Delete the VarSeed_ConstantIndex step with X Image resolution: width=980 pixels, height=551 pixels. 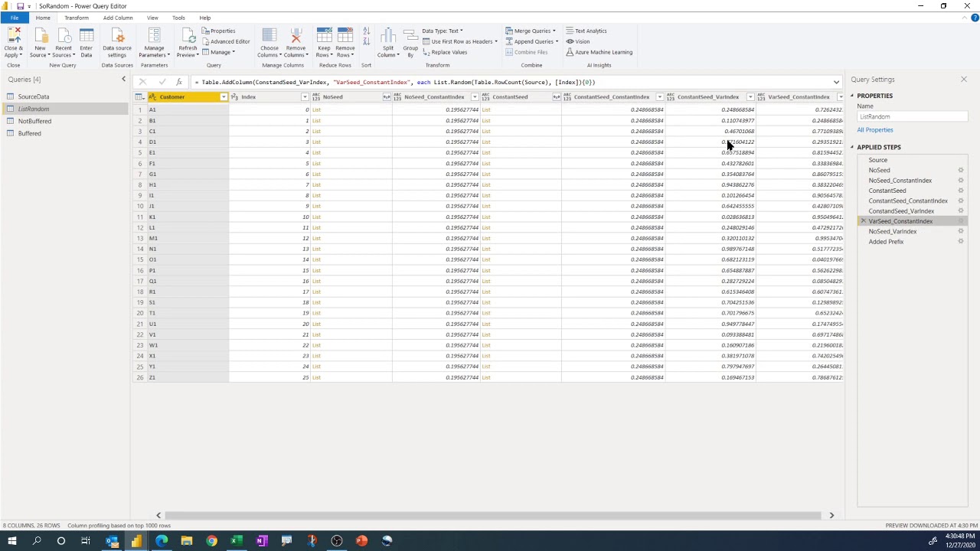(864, 221)
